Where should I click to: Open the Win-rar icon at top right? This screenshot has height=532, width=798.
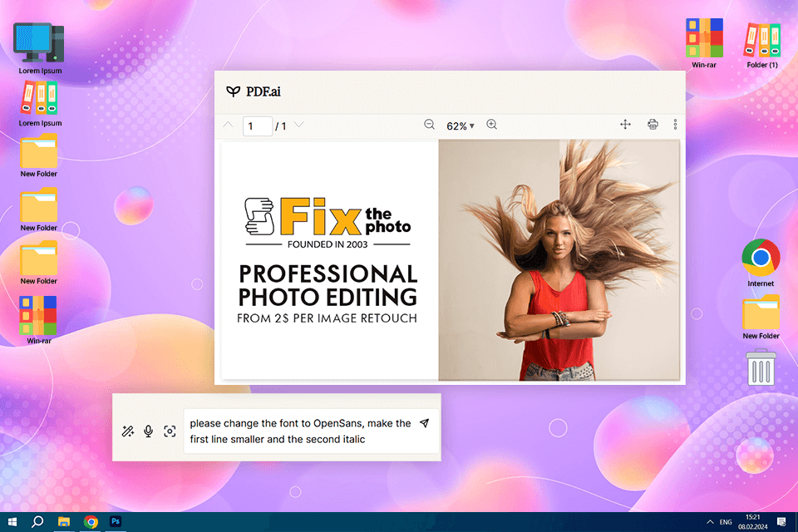click(x=704, y=43)
